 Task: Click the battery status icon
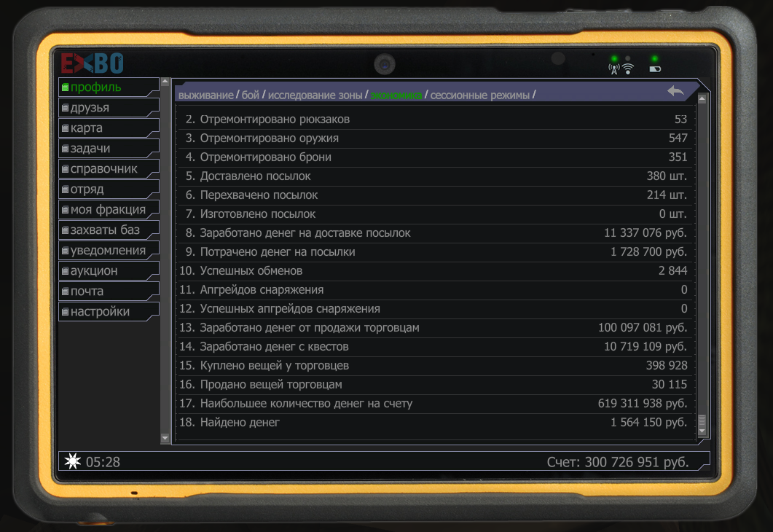[655, 69]
